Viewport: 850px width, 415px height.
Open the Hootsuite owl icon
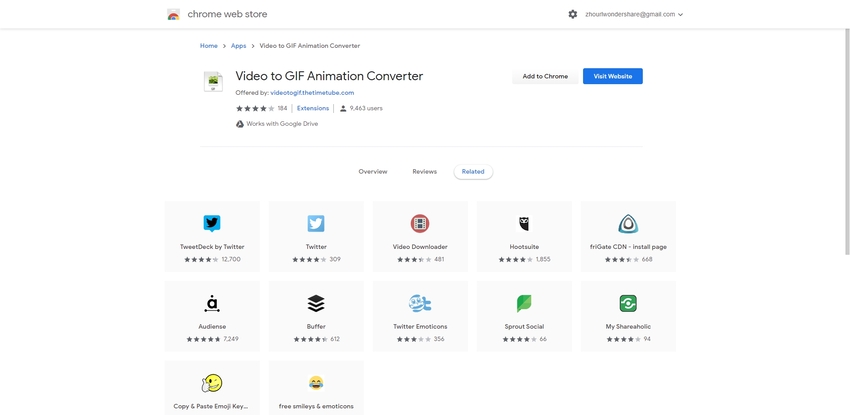(x=524, y=223)
